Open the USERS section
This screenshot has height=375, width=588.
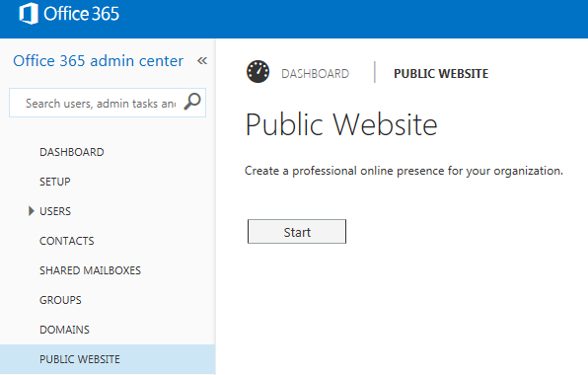[x=55, y=211]
